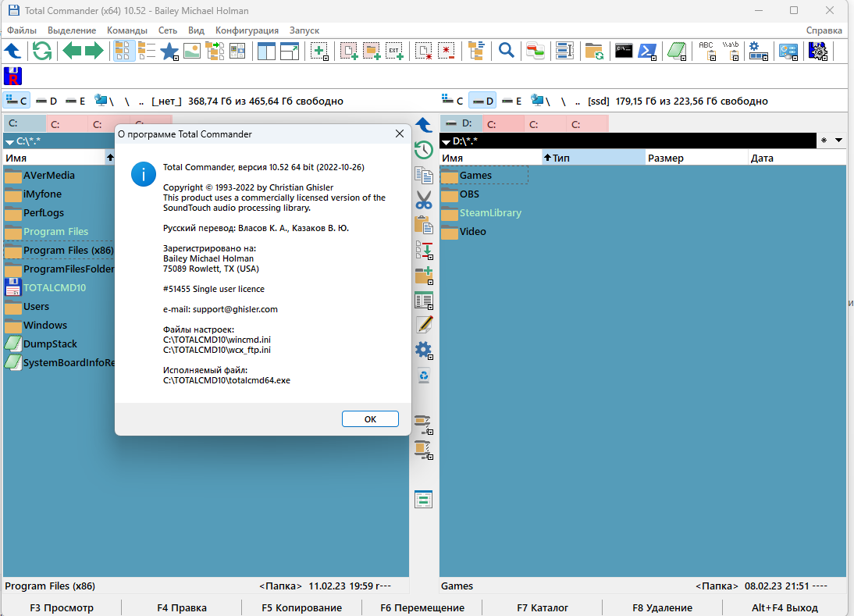Open the directory tree toolbar icon

[476, 52]
